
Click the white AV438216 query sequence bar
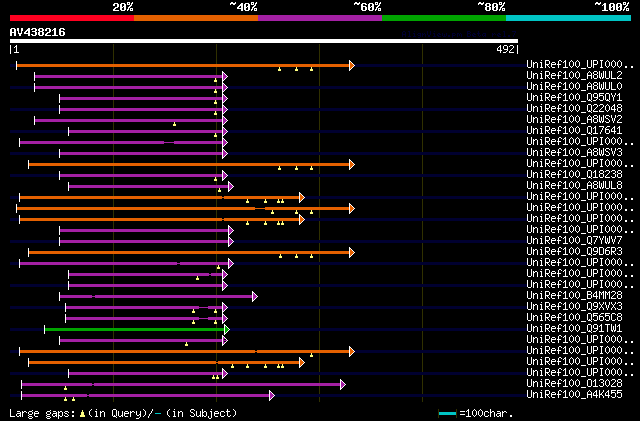(x=264, y=41)
